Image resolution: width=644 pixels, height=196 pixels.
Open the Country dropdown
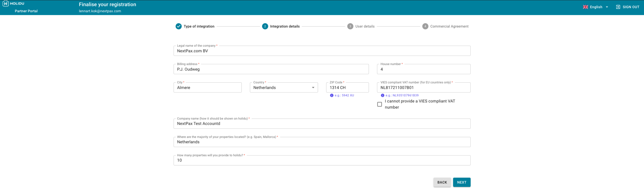pos(284,88)
